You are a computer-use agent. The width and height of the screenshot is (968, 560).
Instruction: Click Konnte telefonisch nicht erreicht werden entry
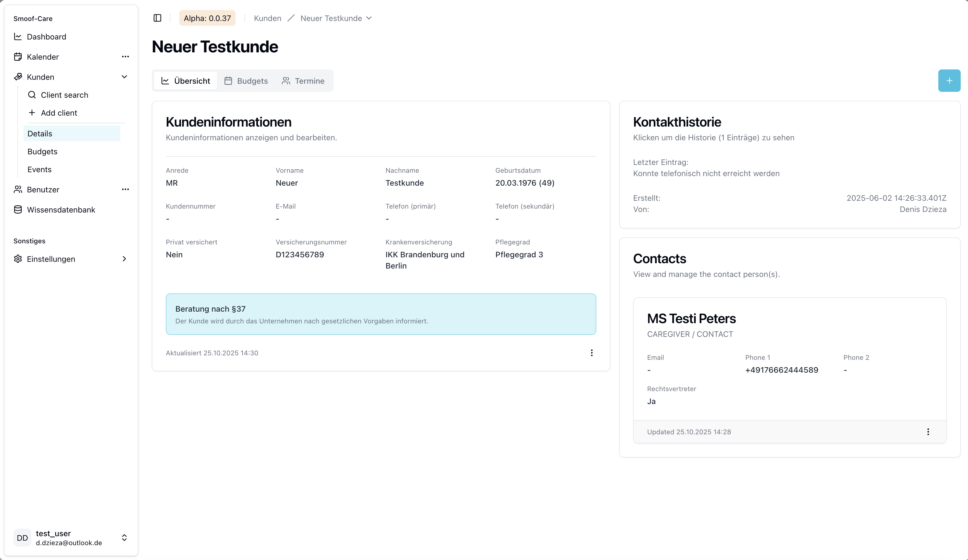pyautogui.click(x=706, y=173)
